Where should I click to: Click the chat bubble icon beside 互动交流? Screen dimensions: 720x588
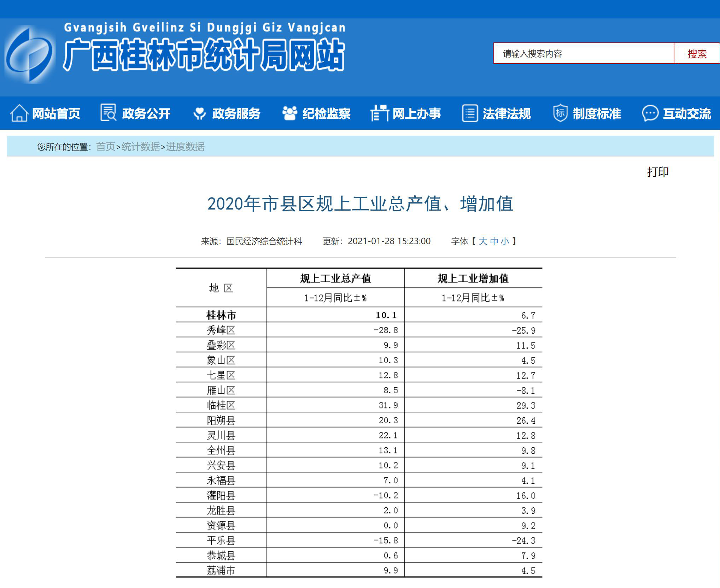[x=650, y=113]
